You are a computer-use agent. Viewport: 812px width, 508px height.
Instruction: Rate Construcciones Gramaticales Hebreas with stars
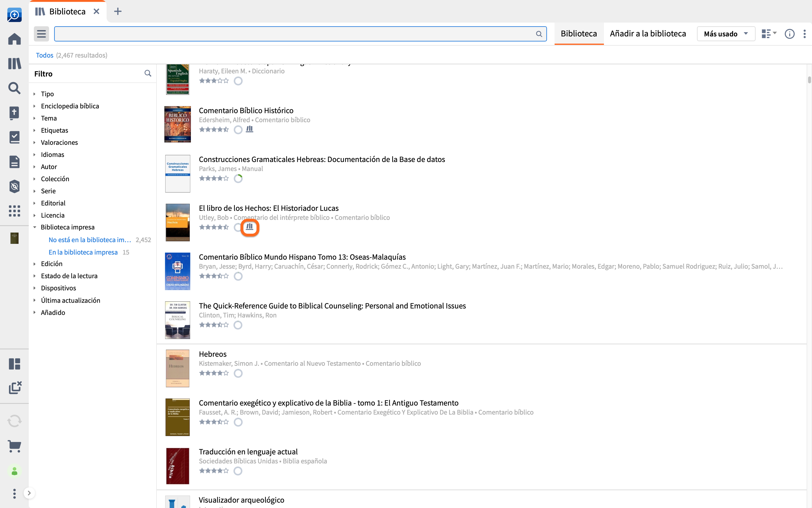pyautogui.click(x=214, y=178)
